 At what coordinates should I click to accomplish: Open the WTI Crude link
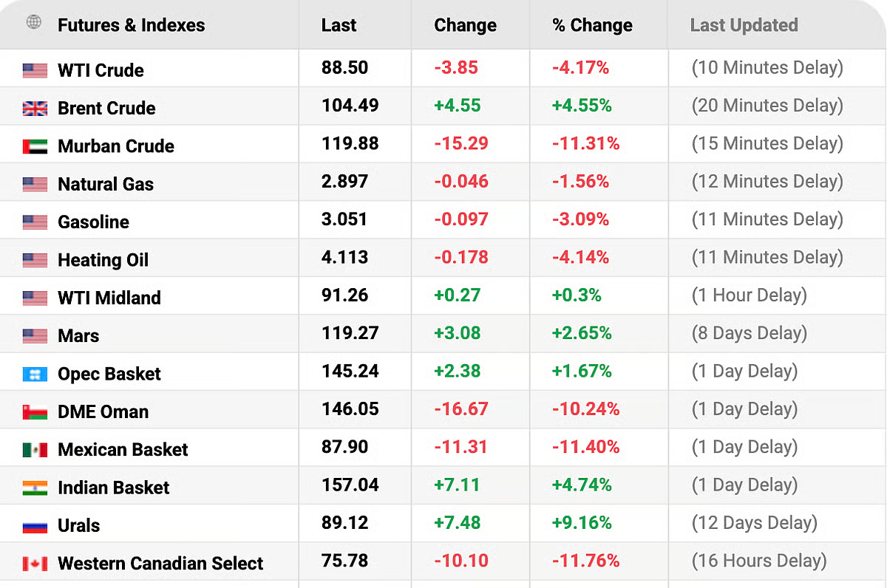pos(101,71)
